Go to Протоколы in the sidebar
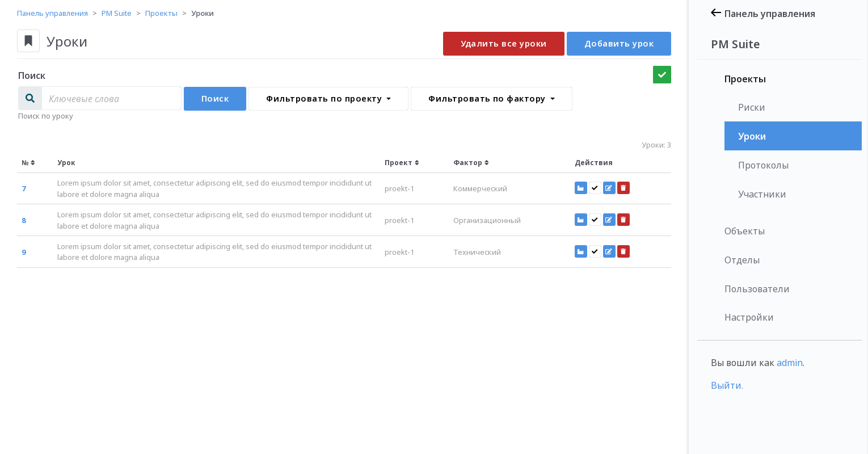The height and width of the screenshot is (454, 868). [793, 165]
